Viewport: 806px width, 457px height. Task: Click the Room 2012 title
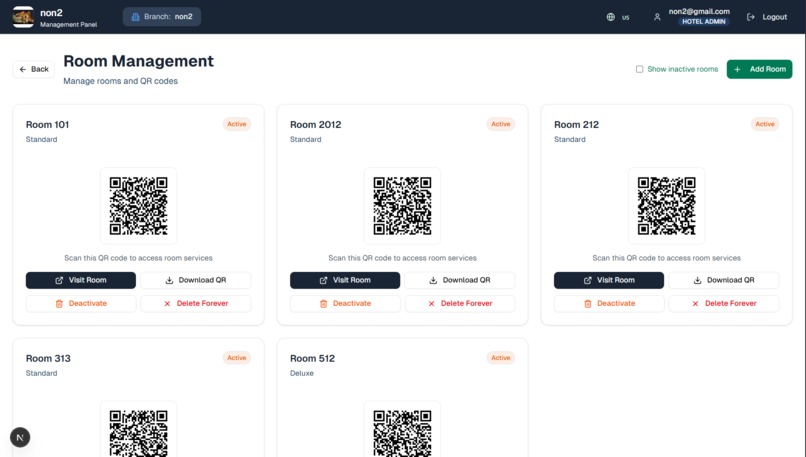click(x=316, y=124)
